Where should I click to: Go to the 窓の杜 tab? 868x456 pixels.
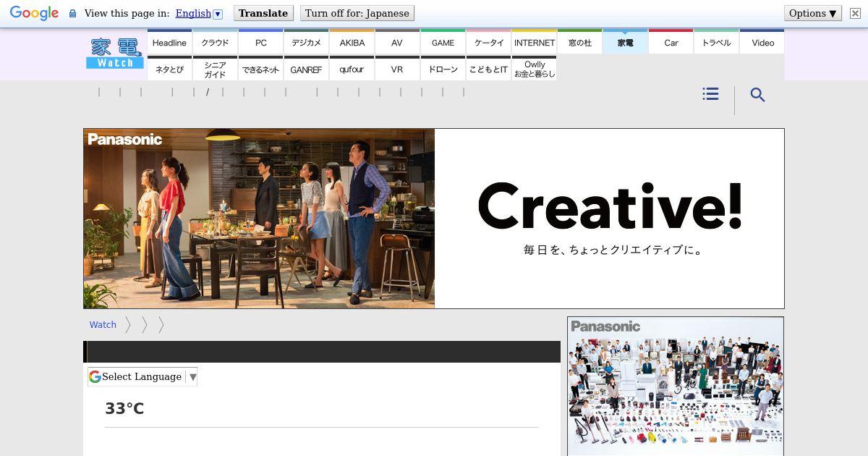pos(579,42)
